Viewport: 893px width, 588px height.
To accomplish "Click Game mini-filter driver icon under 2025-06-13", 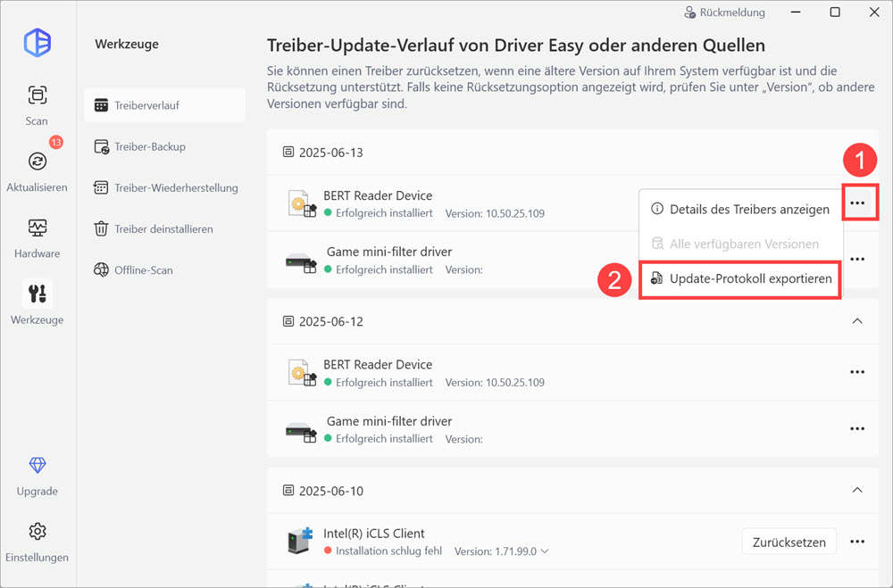I will (301, 261).
